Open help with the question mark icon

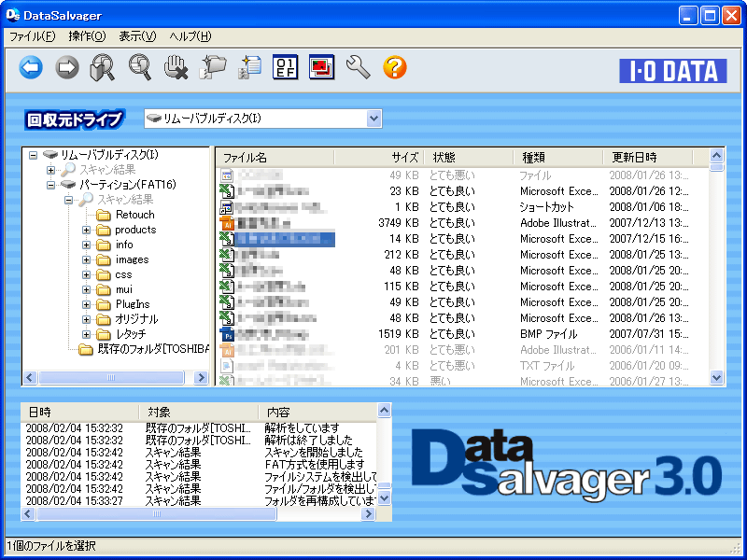pyautogui.click(x=394, y=67)
